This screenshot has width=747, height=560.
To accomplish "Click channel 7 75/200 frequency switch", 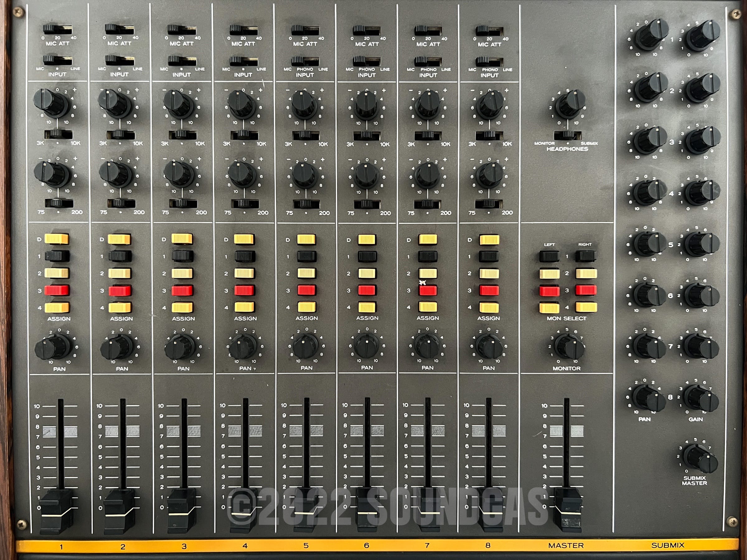I will (x=427, y=204).
